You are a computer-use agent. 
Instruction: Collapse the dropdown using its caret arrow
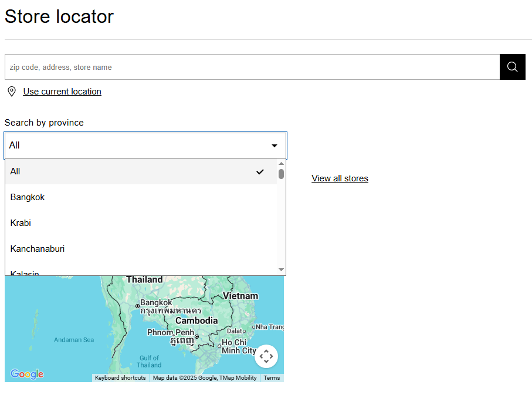tap(274, 146)
